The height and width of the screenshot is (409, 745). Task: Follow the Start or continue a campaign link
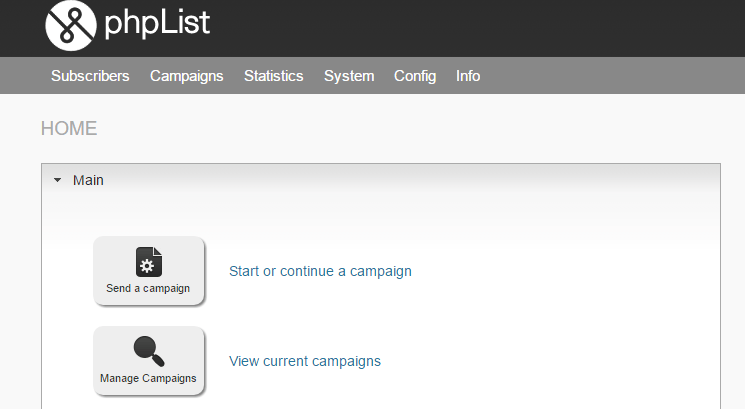click(x=320, y=271)
